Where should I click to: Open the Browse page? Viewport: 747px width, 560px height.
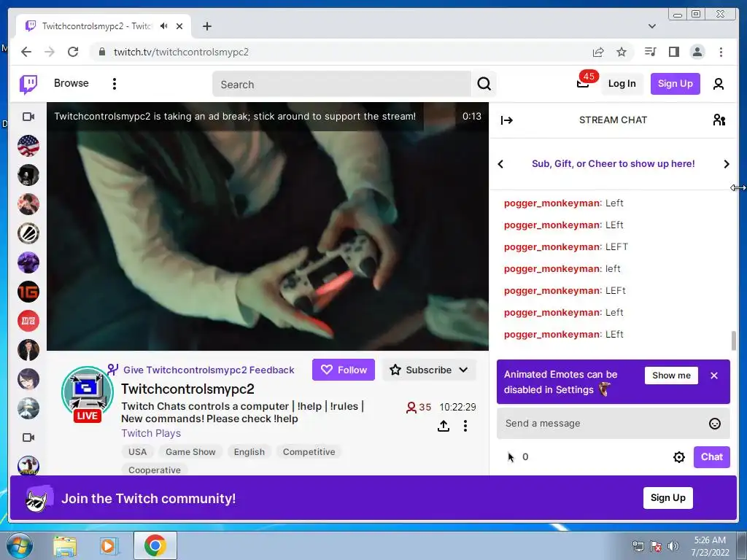pos(71,83)
